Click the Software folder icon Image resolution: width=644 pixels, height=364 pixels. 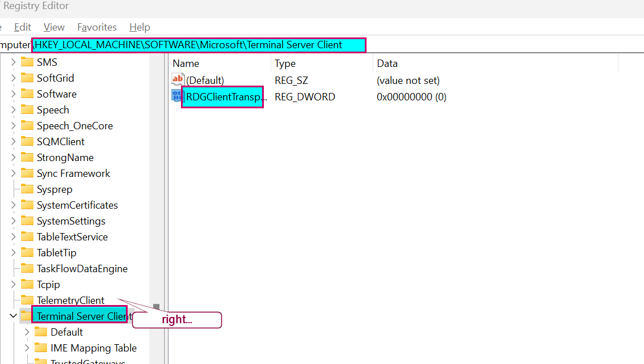27,94
